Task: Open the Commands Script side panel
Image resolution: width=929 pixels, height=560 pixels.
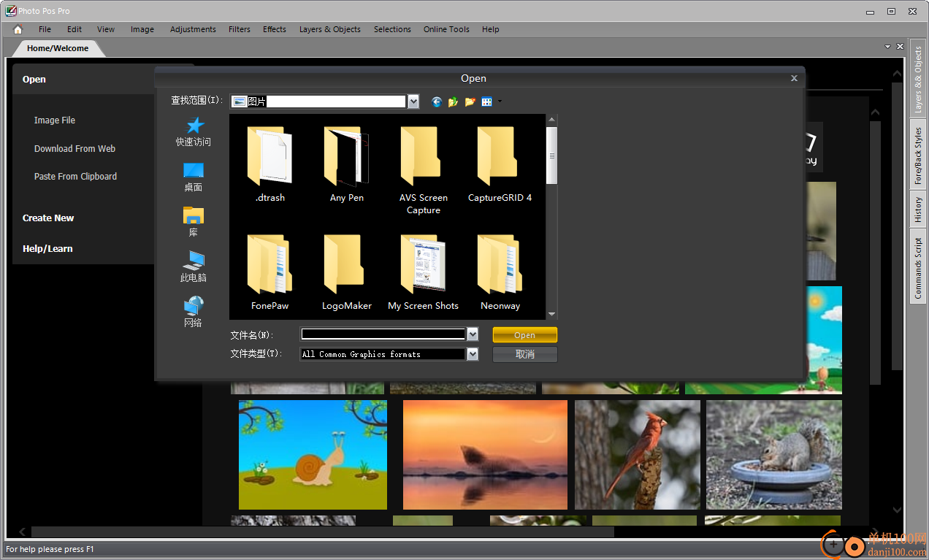Action: tap(918, 267)
